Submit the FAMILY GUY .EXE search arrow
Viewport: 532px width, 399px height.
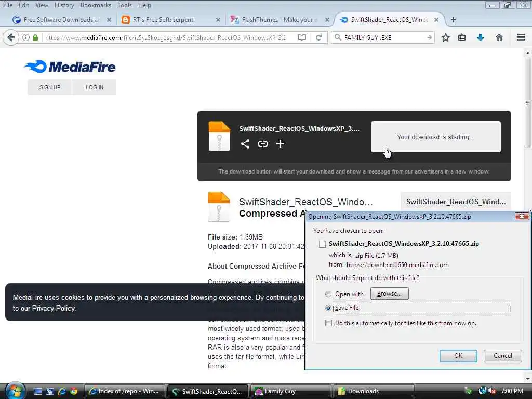429,37
